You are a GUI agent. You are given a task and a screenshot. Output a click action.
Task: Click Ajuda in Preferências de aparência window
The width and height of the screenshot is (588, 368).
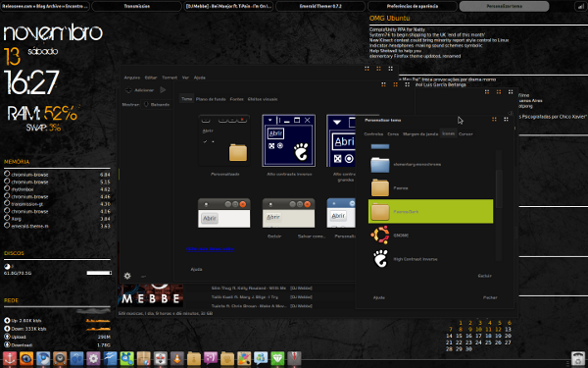point(197,269)
